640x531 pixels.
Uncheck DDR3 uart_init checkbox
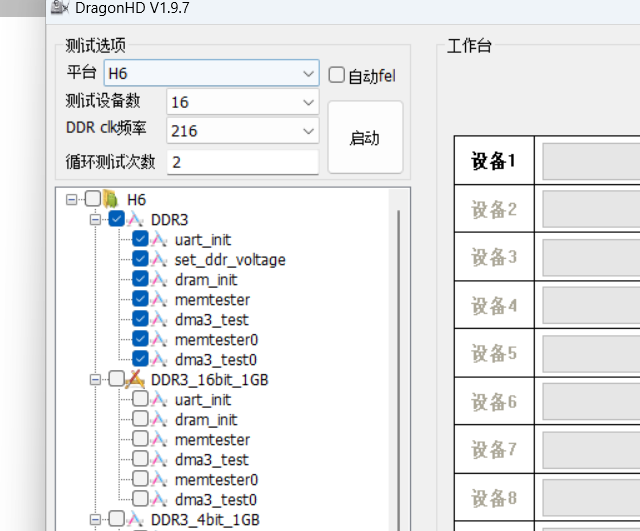(140, 239)
